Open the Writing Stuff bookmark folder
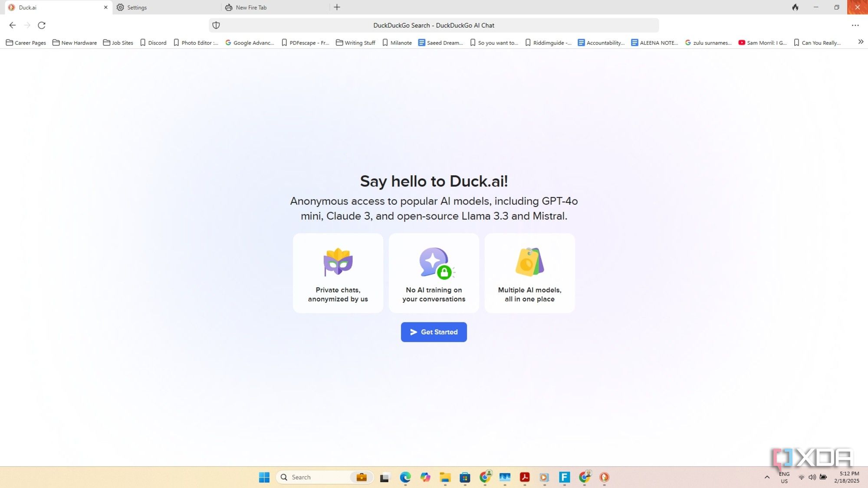868x488 pixels. [x=355, y=43]
